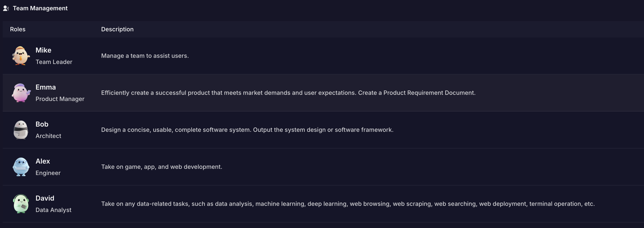Click the Architect role label
Viewport: 644px width, 228px height.
[48, 136]
